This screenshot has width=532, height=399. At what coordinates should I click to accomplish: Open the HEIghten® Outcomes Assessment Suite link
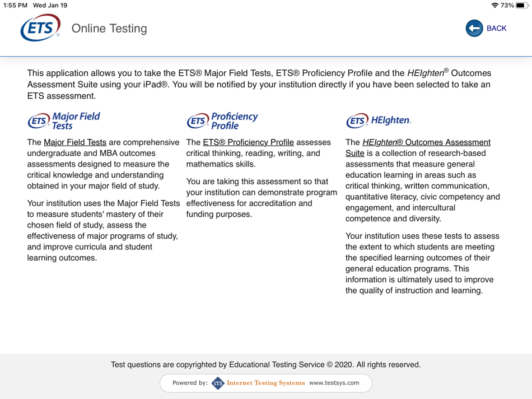[x=418, y=148]
